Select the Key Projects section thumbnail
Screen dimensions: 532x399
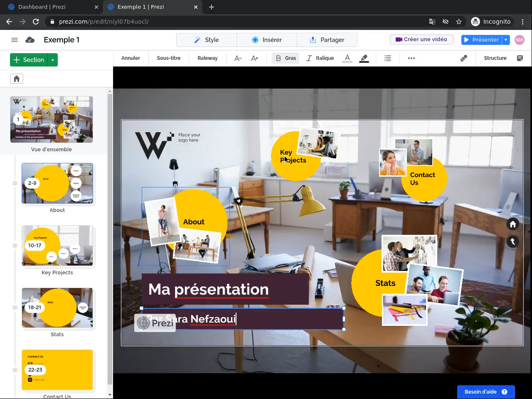coord(57,246)
